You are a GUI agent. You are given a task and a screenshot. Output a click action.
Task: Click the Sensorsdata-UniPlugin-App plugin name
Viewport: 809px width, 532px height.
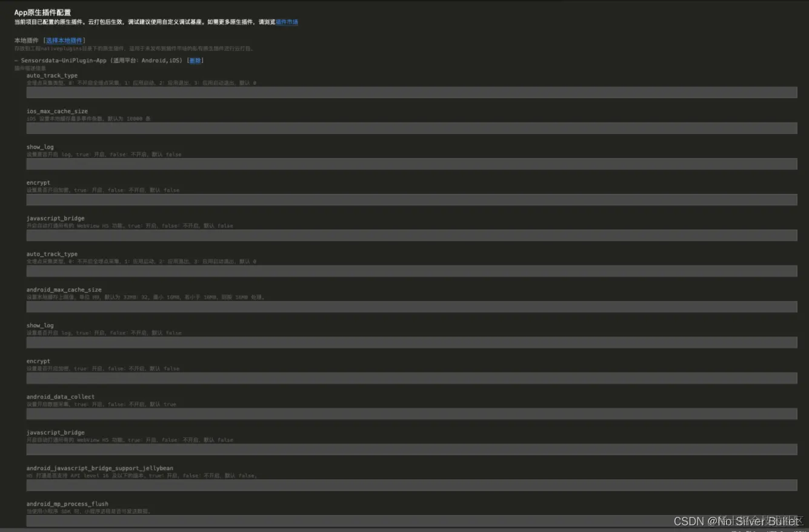point(64,61)
